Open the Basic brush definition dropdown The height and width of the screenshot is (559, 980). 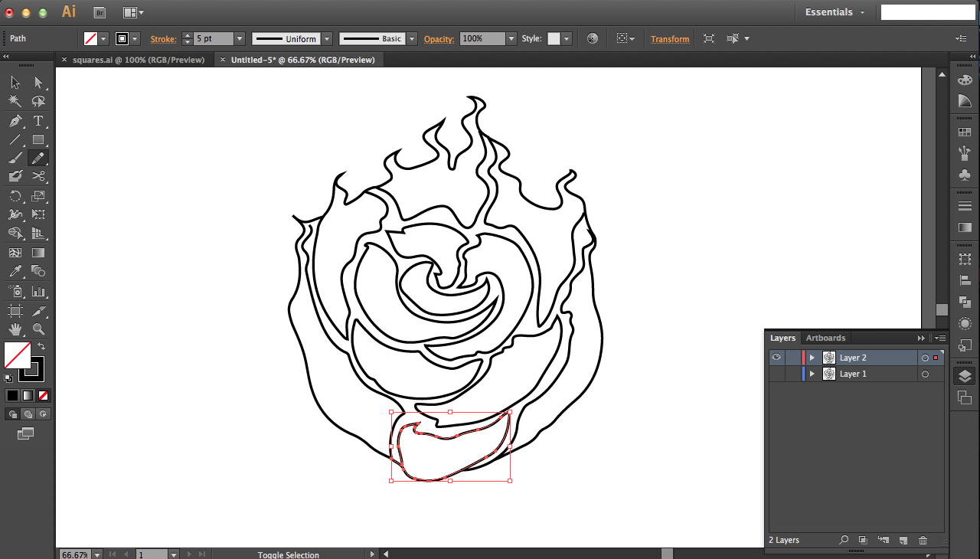click(412, 38)
